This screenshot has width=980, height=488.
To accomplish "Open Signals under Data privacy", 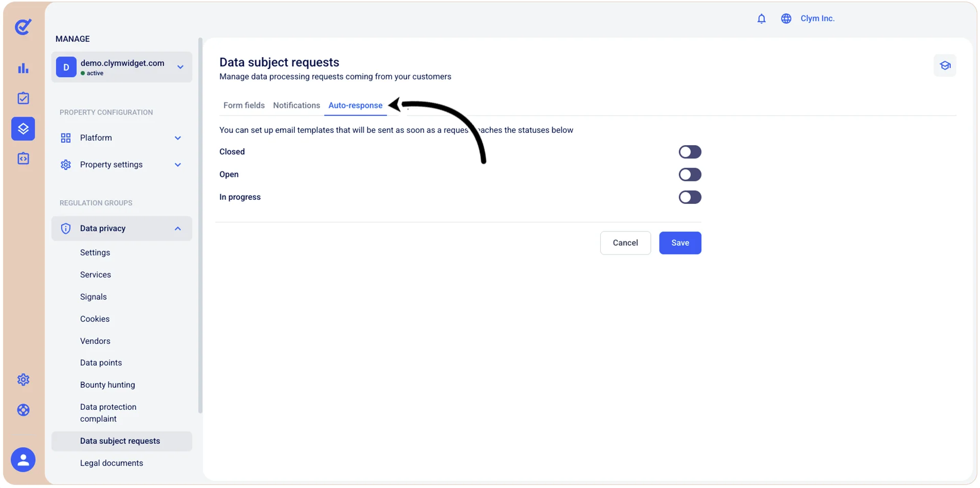I will [94, 297].
